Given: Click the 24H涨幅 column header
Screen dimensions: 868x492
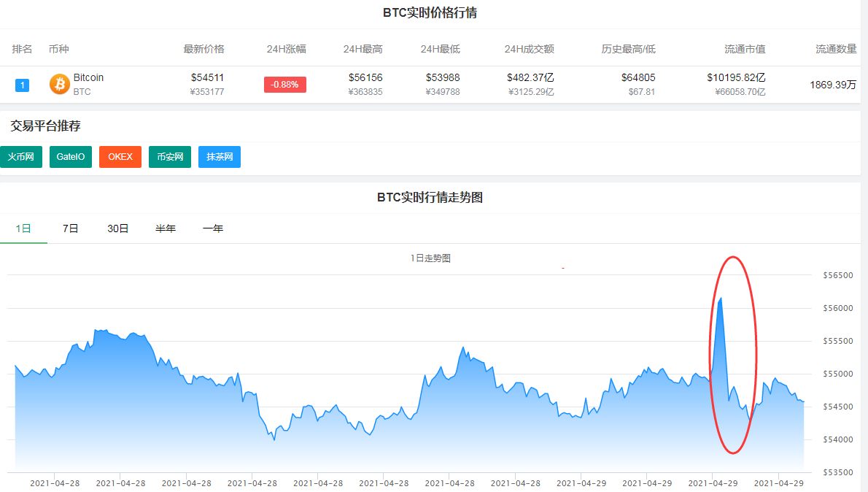Looking at the screenshot, I should tap(286, 49).
